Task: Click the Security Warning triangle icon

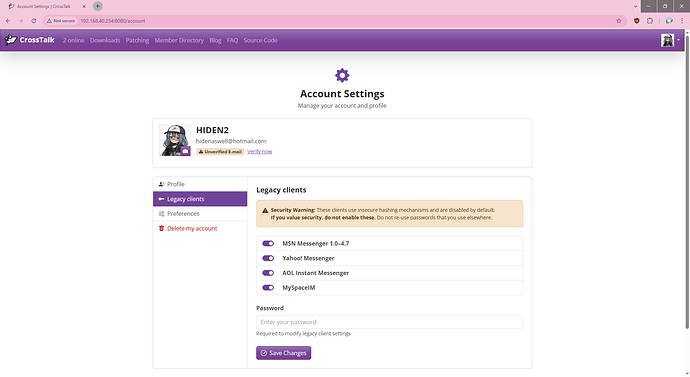Action: 265,210
